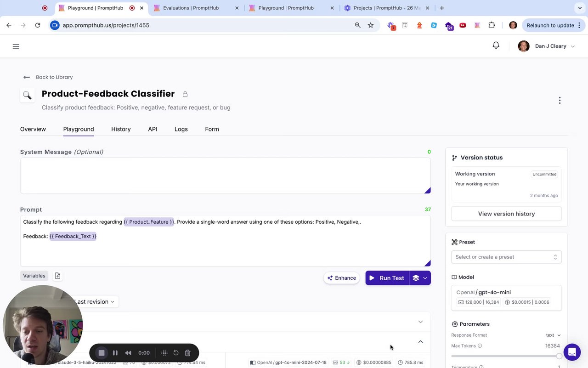Reload the browser page
The width and height of the screenshot is (588, 368).
[x=38, y=25]
